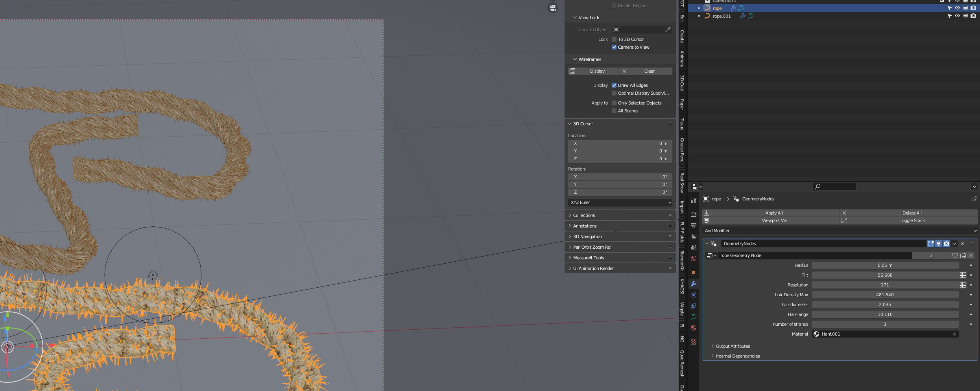Expand the Collections panel
Image resolution: width=980 pixels, height=391 pixels.
(570, 215)
